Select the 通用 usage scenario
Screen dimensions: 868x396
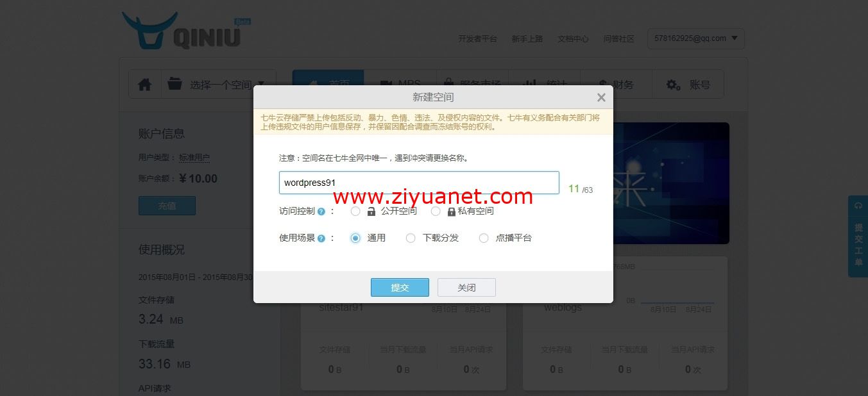pos(355,238)
